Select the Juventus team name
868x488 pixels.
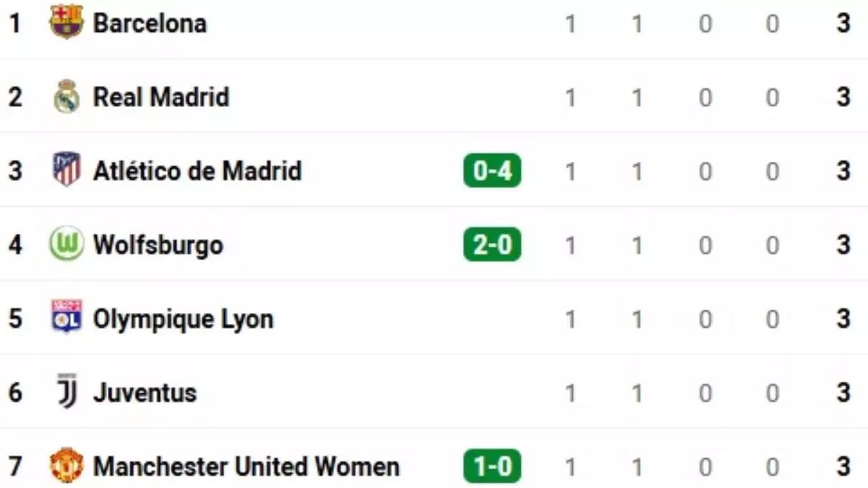click(x=144, y=393)
